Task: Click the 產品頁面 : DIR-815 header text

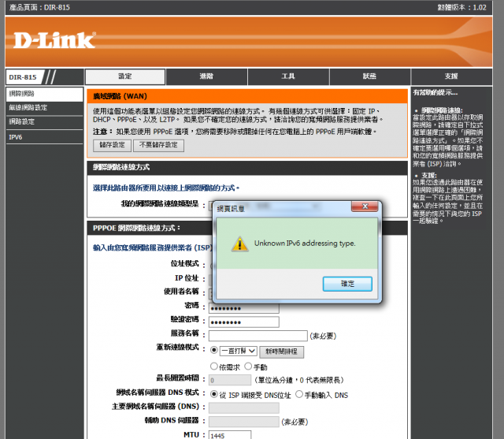Action: coord(39,7)
